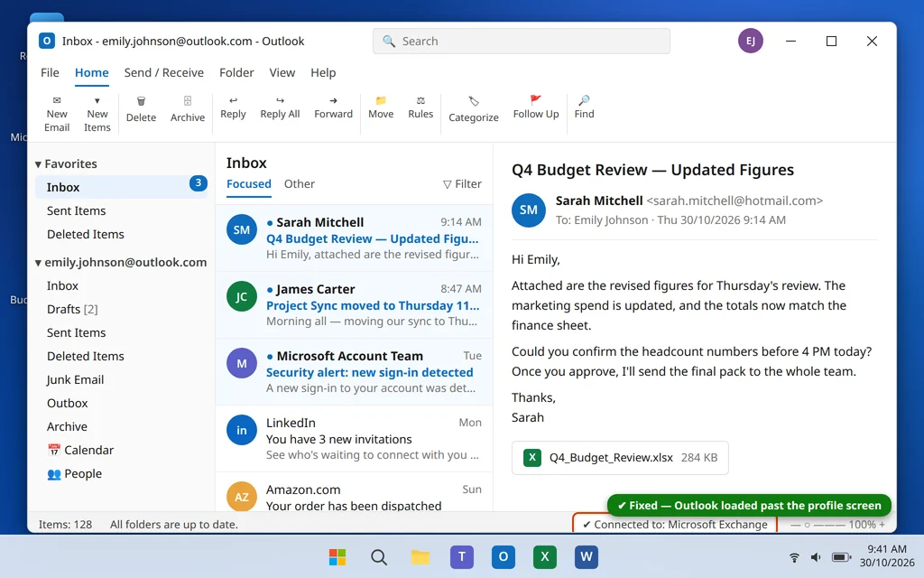924x578 pixels.
Task: Flag message with Follow Up
Action: [x=536, y=108]
